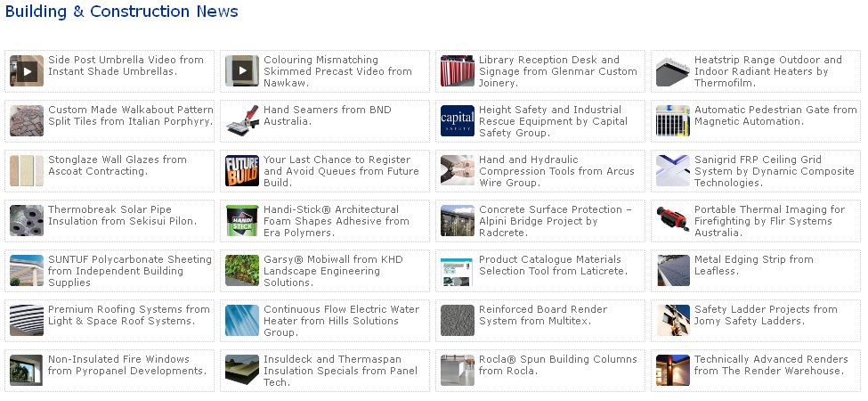
Task: Play the Colouring Mismatching Skimmed Precast video thumbnail
Action: 242,71
